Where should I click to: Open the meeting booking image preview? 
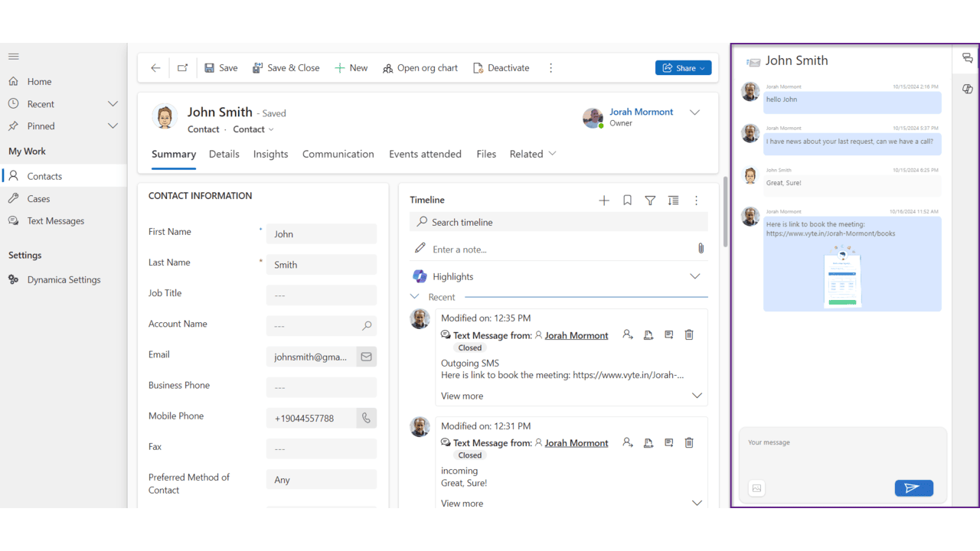tap(841, 276)
